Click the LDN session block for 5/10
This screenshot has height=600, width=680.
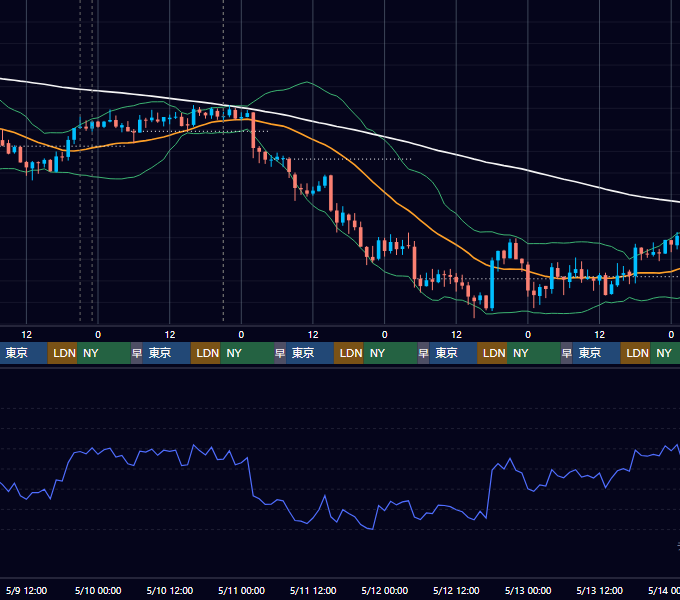[x=206, y=353]
